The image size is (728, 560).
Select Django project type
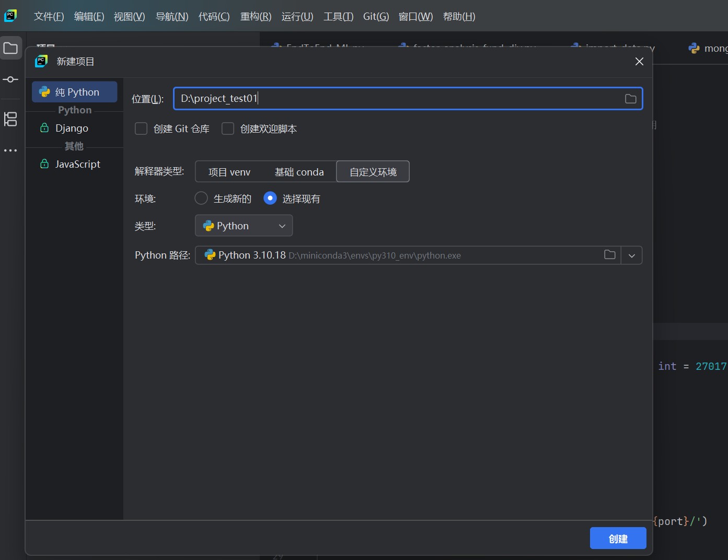click(75, 128)
